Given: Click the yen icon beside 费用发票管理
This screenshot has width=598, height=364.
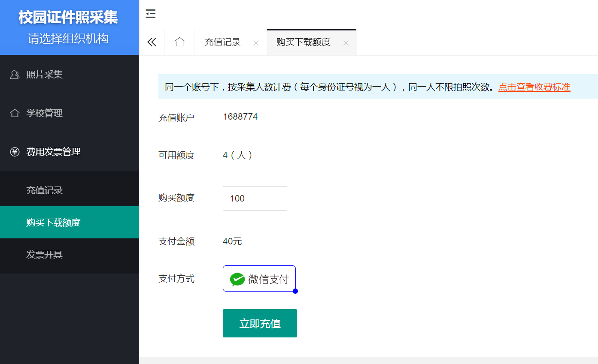Looking at the screenshot, I should tap(15, 152).
